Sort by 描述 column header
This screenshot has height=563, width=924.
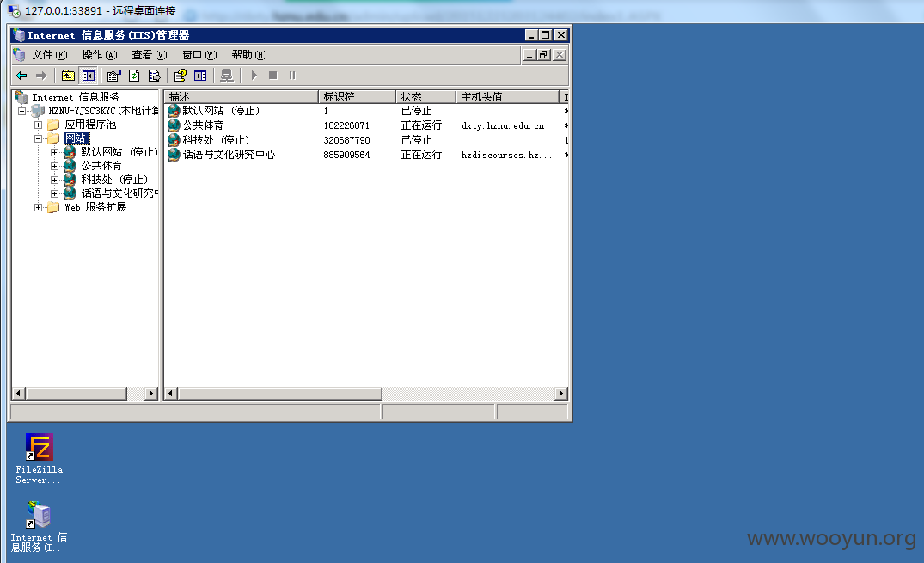(242, 96)
